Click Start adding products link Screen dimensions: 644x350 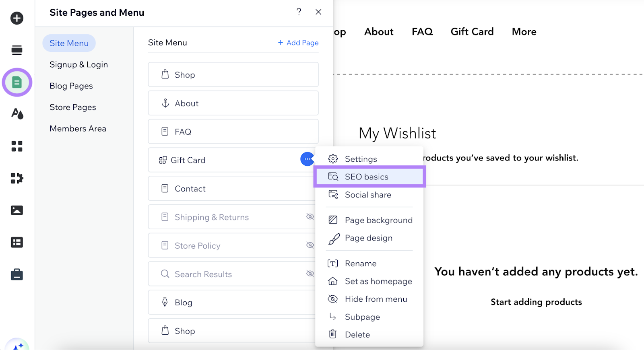pos(536,302)
